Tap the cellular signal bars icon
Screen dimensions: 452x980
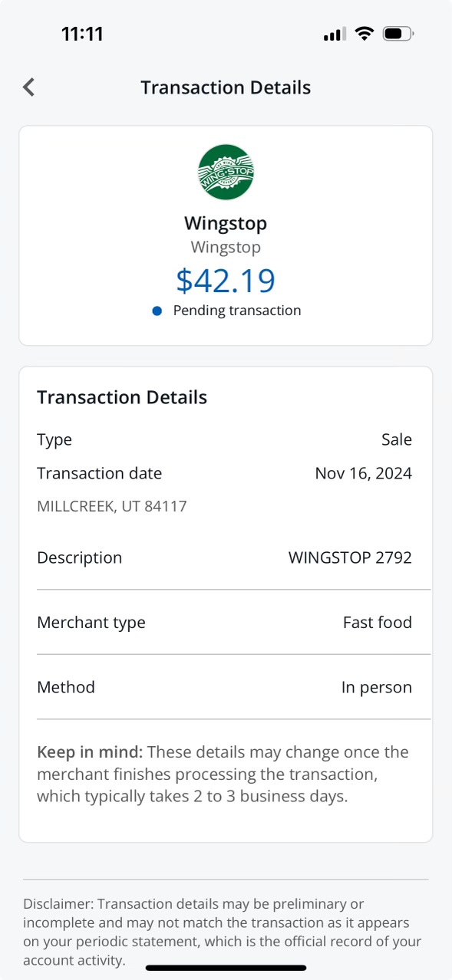click(335, 35)
